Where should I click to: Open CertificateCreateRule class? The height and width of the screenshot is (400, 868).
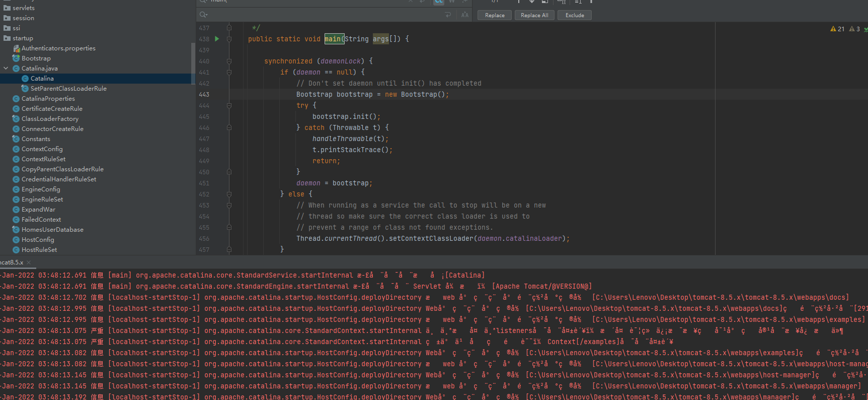point(52,109)
